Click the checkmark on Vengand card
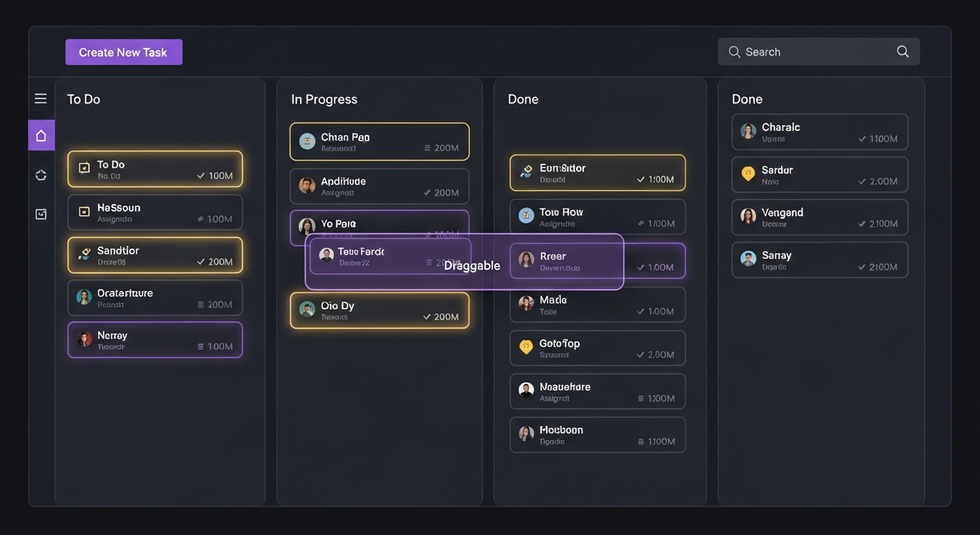The height and width of the screenshot is (535, 980). (862, 224)
